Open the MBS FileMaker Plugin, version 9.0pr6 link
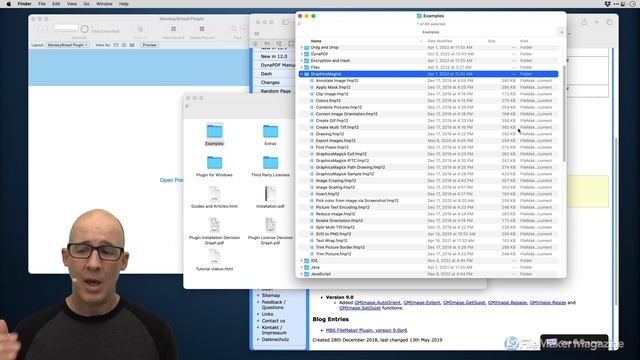Viewport: 640px width, 360px height. pos(367,330)
